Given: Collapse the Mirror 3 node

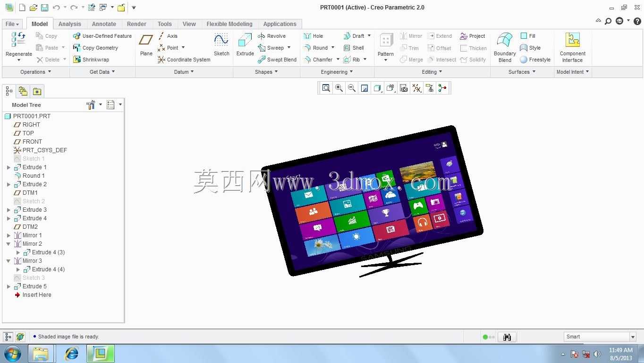Looking at the screenshot, I should click(x=8, y=261).
